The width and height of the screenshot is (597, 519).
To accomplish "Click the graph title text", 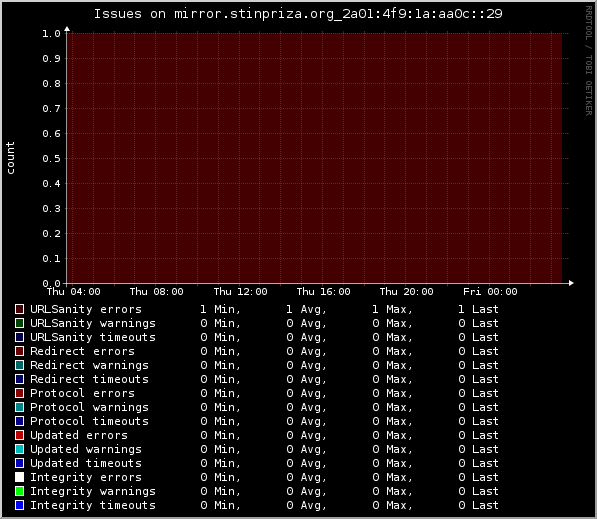I will pyautogui.click(x=298, y=14).
